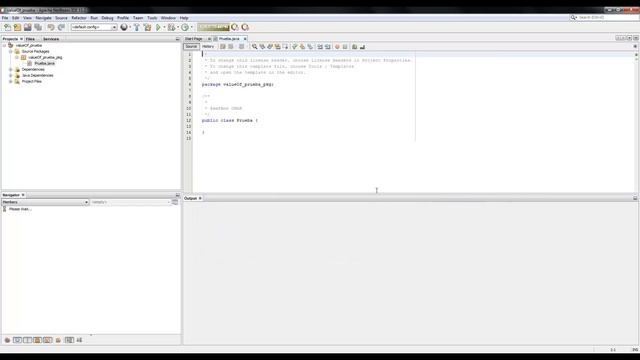
Task: Close the Prueba.java editor tab
Action: click(245, 39)
